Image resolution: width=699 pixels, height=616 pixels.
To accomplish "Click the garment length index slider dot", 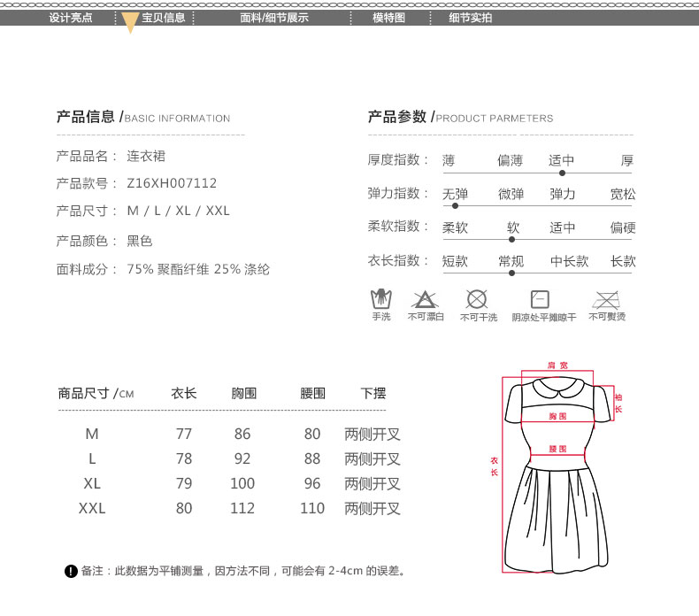I will pos(511,273).
